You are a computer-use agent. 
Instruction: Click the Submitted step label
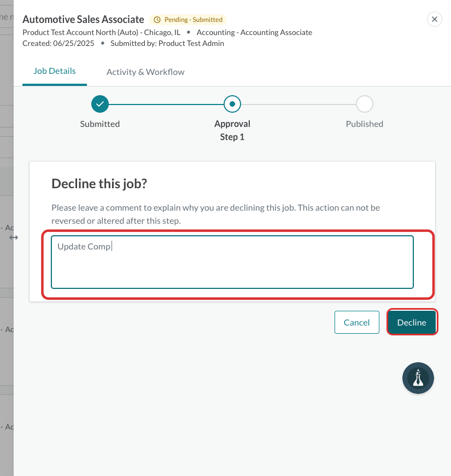click(x=100, y=124)
